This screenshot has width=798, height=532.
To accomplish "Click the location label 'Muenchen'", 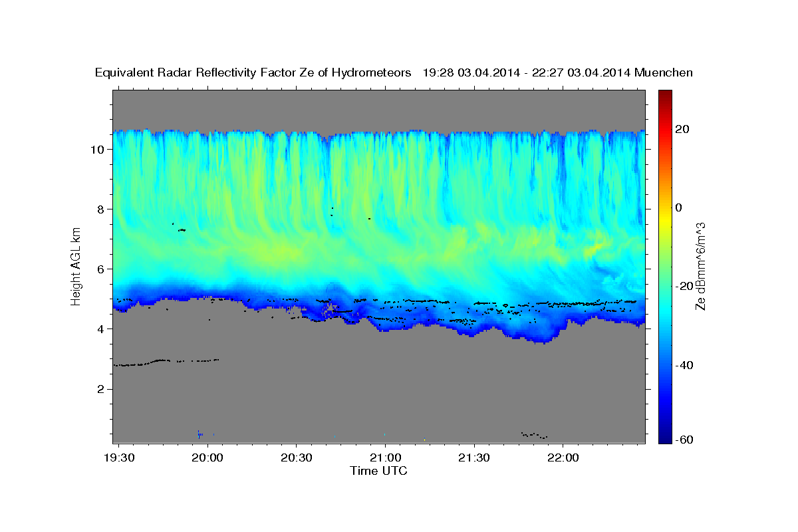I will point(664,72).
